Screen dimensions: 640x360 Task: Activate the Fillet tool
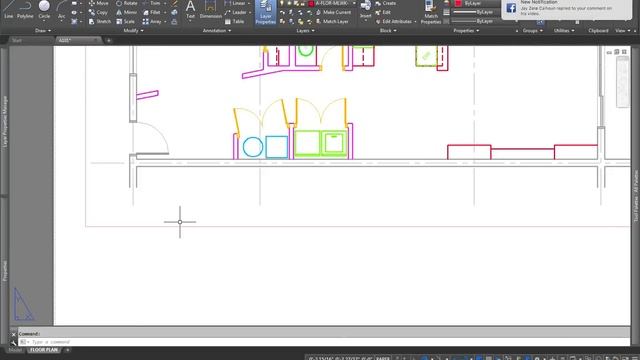click(x=152, y=12)
